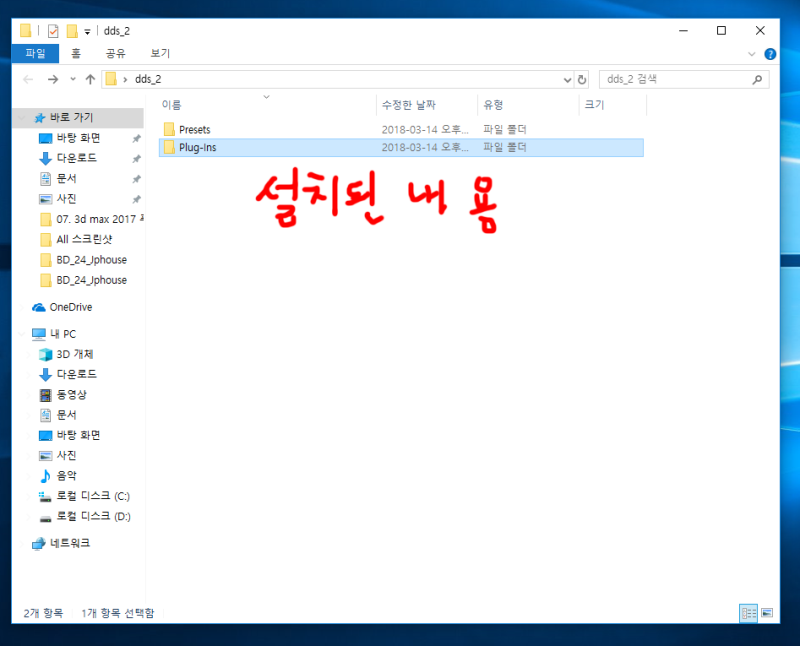Open the 파일 ribbon tab
Screen dimensions: 800x646
(35, 53)
